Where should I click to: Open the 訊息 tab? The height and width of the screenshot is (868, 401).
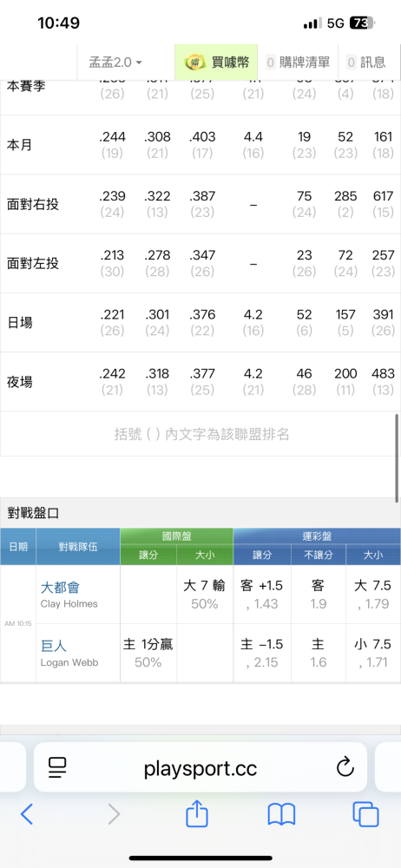[x=366, y=62]
